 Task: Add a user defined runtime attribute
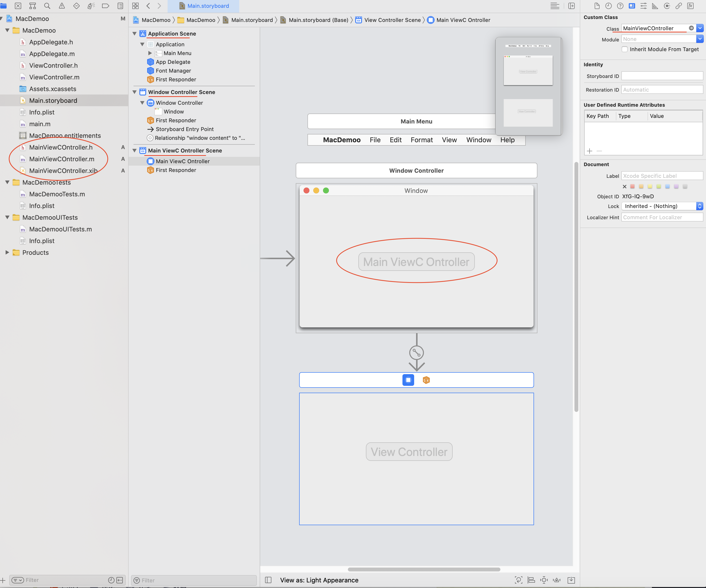pos(589,151)
